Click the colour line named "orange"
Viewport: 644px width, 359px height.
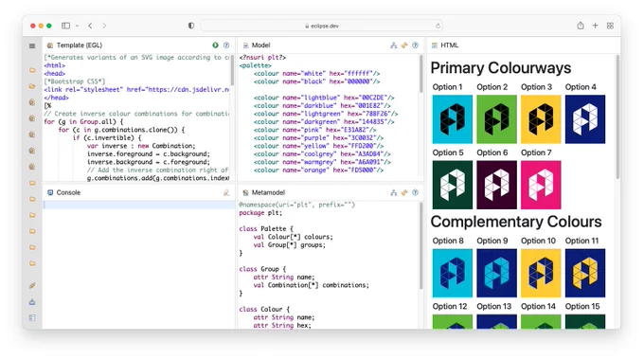click(x=318, y=171)
